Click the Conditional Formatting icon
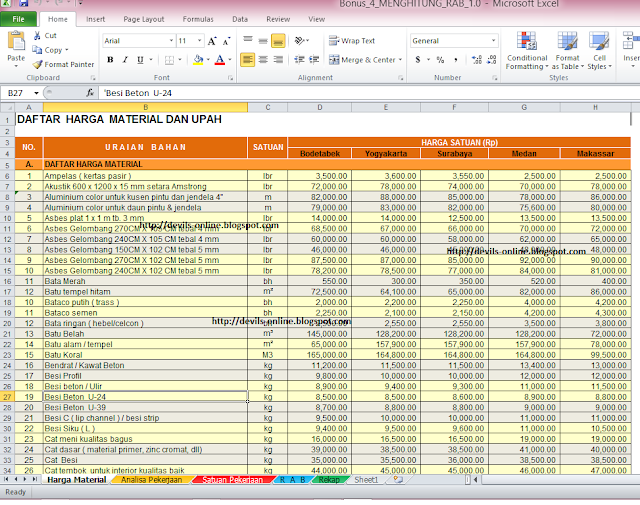Image resolution: width=640 pixels, height=505 pixels. pos(526,41)
